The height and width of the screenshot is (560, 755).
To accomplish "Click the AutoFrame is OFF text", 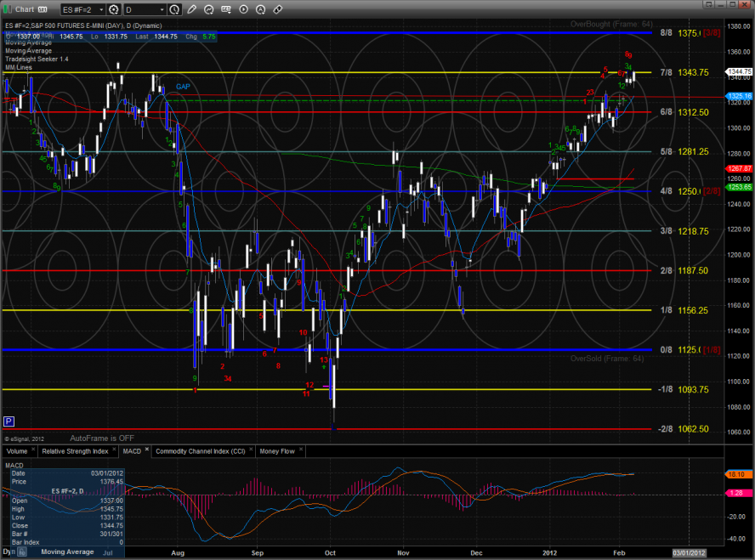I will 102,438.
